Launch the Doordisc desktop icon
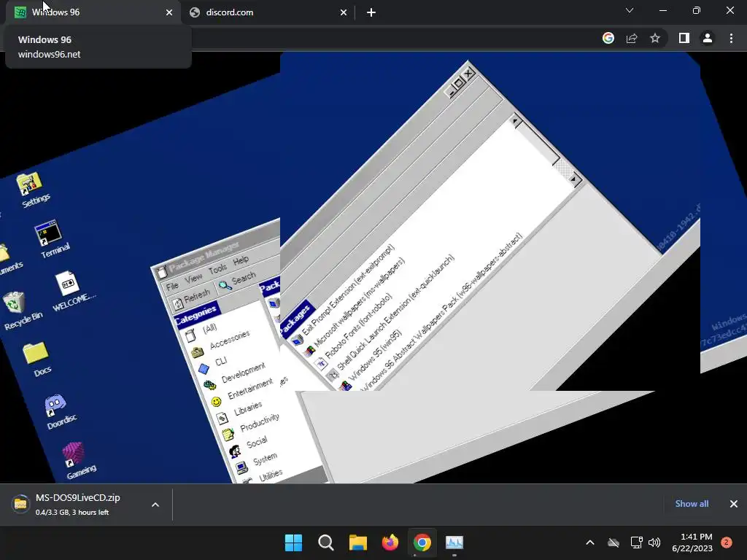The width and height of the screenshot is (747, 560). point(58,411)
